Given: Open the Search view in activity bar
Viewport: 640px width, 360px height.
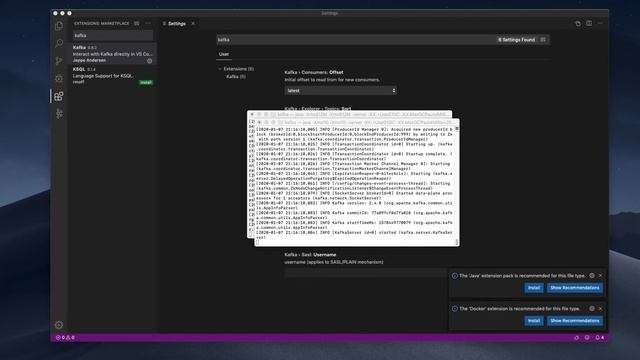Looking at the screenshot, I should coord(59,43).
